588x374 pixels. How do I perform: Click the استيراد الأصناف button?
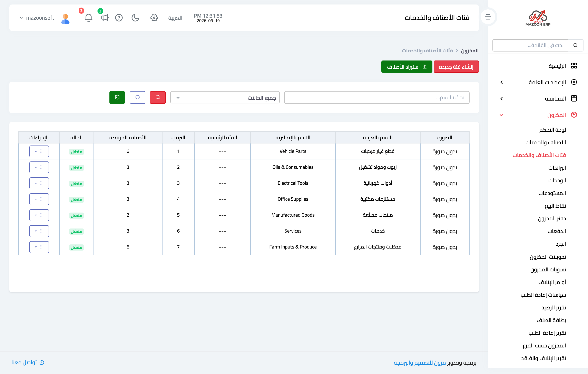tap(407, 67)
